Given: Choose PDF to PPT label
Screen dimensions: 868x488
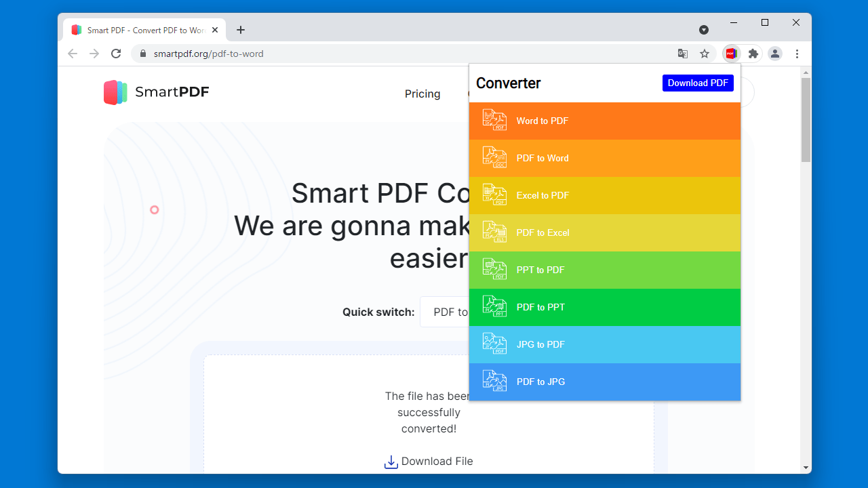Looking at the screenshot, I should click(x=540, y=307).
